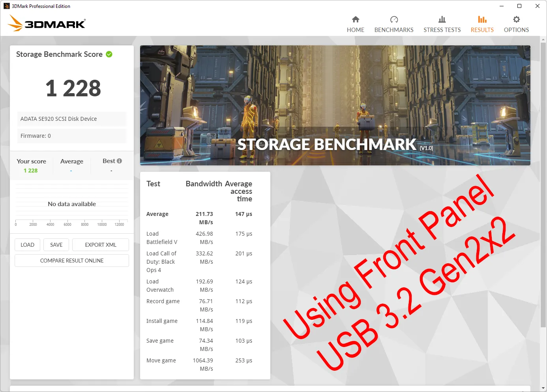547x392 pixels.
Task: Click the Home house icon
Action: 356,19
